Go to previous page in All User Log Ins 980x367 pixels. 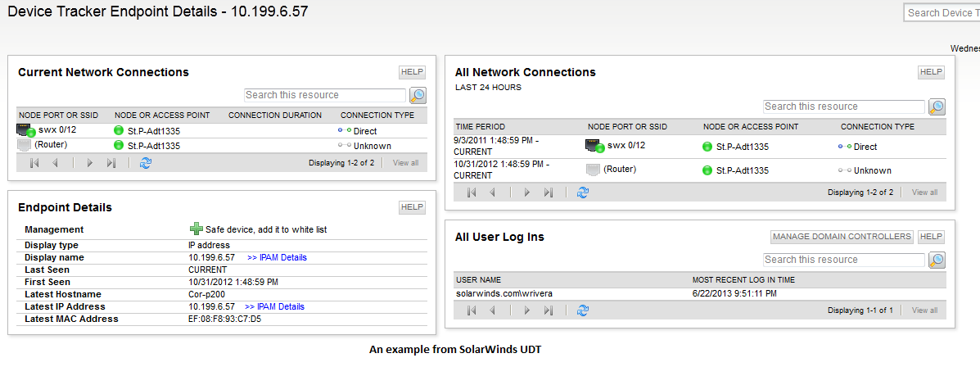(x=493, y=310)
